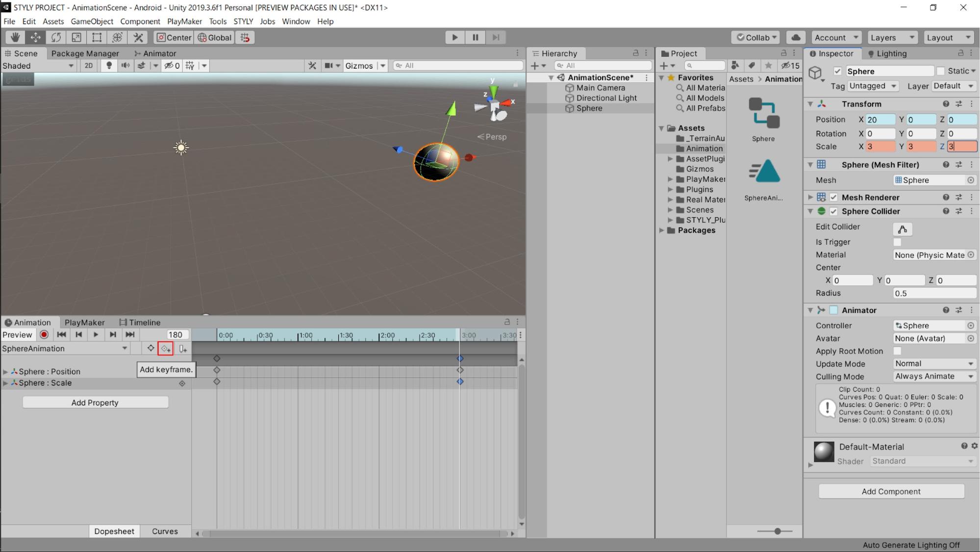Toggle scene lighting bulb icon
Screen dimensions: 980x552
click(109, 65)
